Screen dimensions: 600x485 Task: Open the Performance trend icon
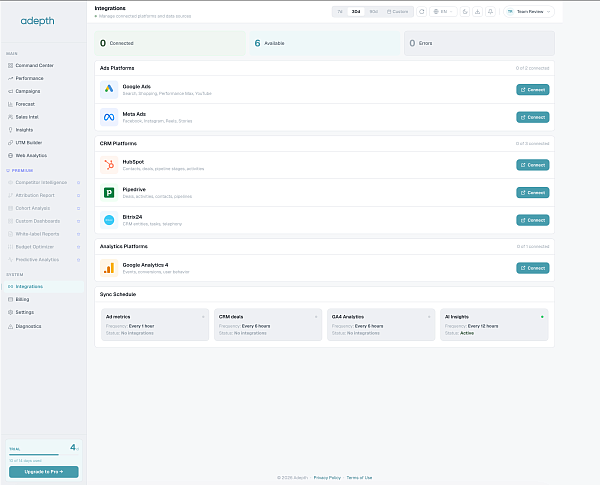tap(10, 78)
